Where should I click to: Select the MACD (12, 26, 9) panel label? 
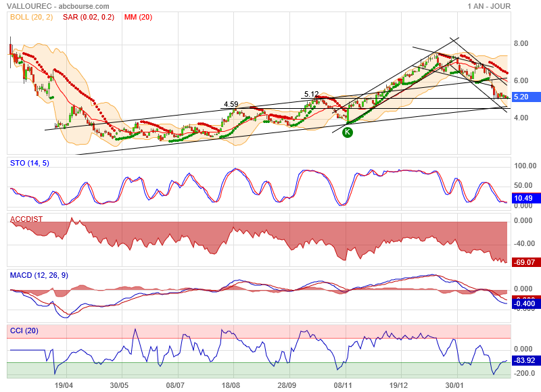39,275
